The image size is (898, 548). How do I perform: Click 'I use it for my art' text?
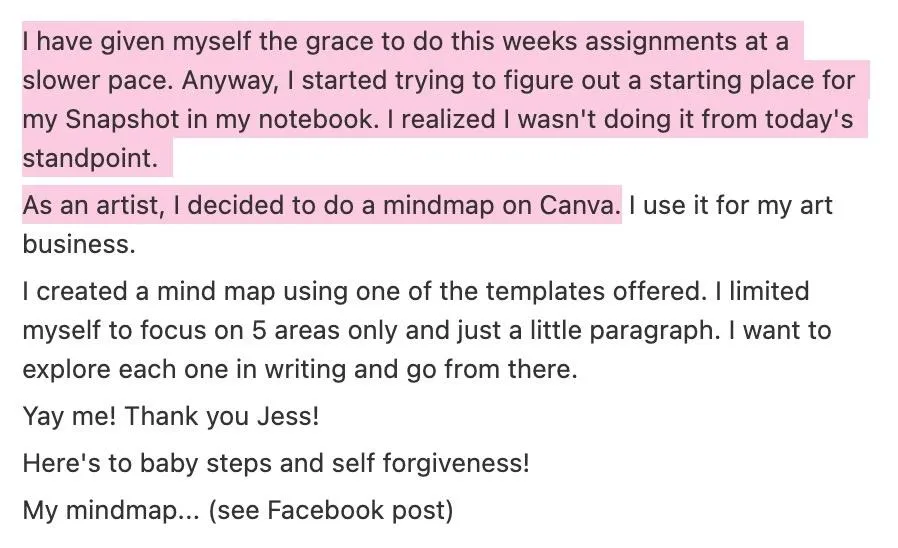731,205
